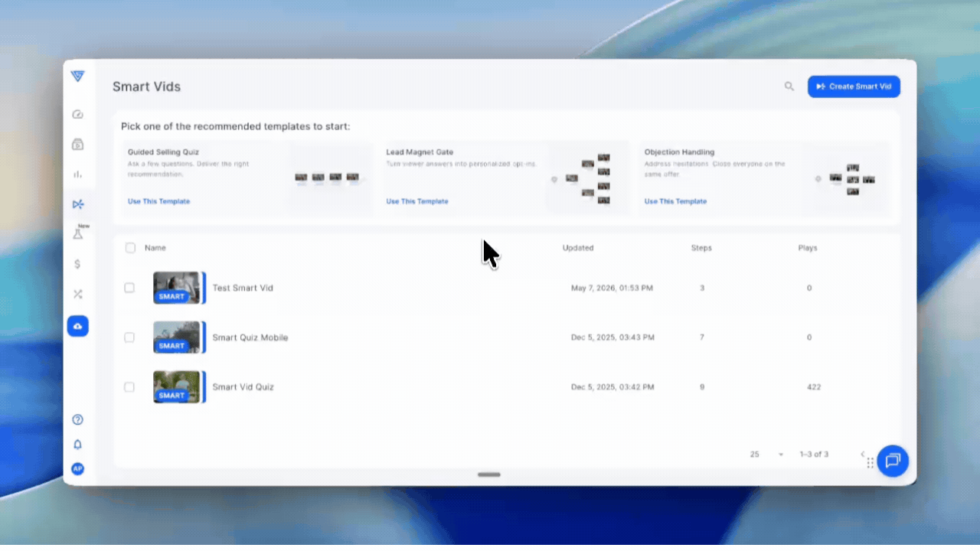Viewport: 980px width, 551px height.
Task: Open the video library icon in sidebar
Action: (77, 144)
